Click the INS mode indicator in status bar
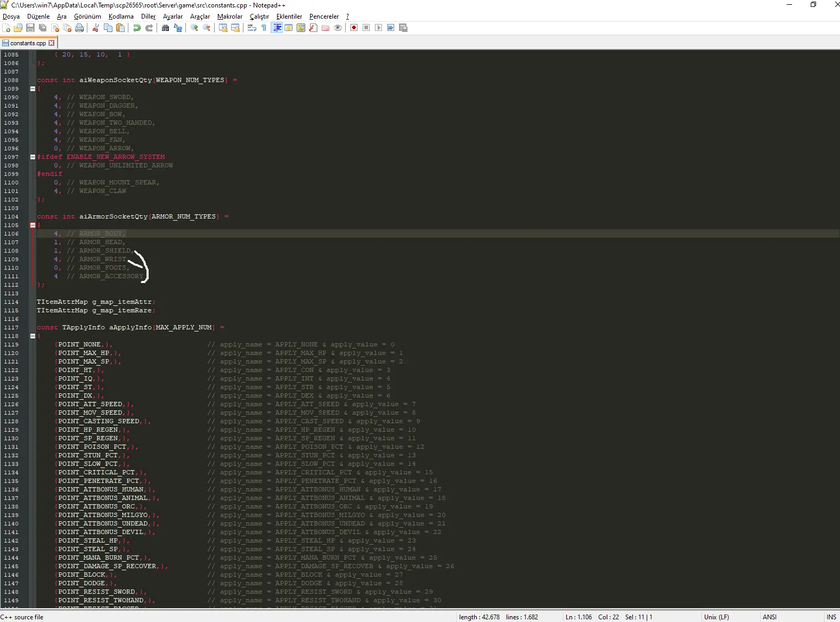The image size is (840, 622). point(831,617)
